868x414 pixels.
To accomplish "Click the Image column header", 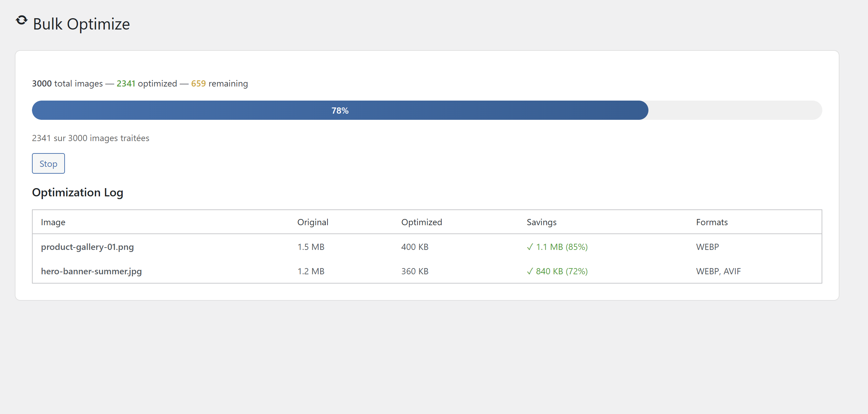I will point(53,222).
